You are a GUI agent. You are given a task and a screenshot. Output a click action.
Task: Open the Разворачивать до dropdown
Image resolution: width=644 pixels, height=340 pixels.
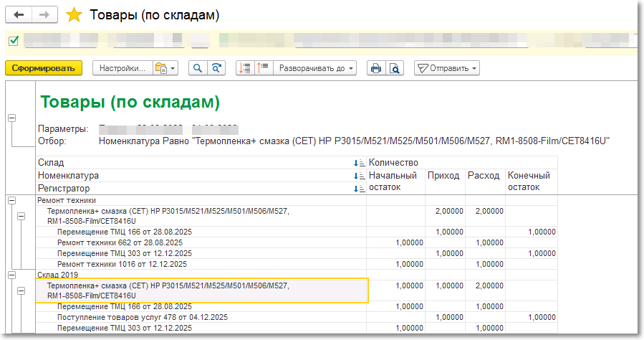click(315, 68)
